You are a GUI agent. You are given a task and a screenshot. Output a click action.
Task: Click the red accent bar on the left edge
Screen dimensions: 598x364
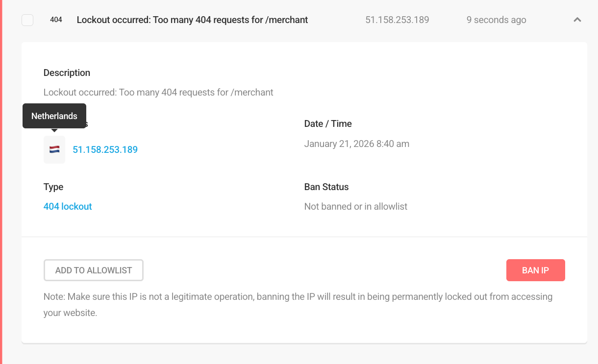[x=1, y=181]
